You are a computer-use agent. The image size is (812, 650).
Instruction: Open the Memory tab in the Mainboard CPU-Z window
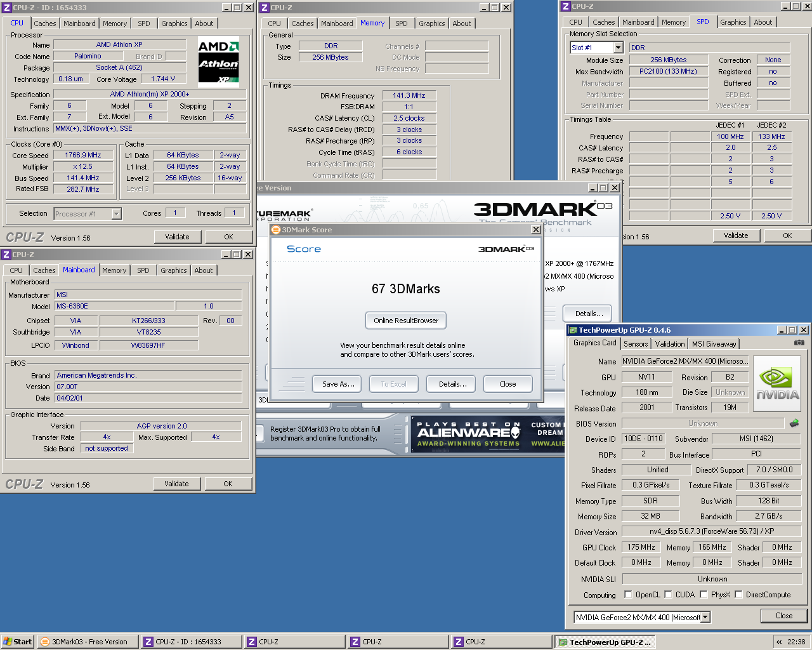(x=114, y=270)
